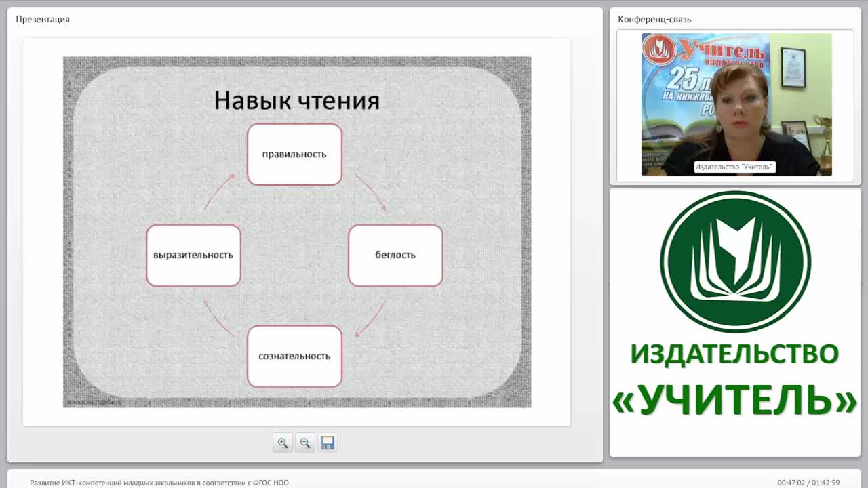This screenshot has width=868, height=488.
Task: Click the slide title "Навык чтения"
Action: coord(297,100)
